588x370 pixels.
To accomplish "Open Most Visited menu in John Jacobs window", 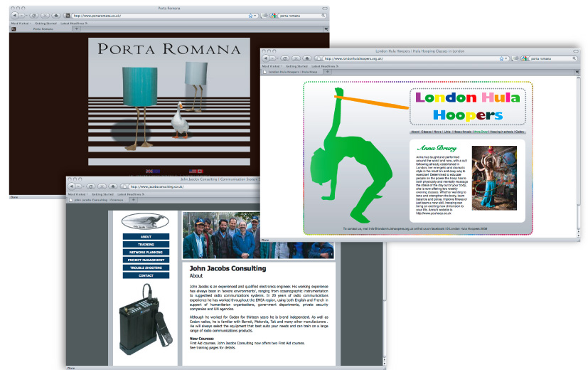I will [x=77, y=194].
